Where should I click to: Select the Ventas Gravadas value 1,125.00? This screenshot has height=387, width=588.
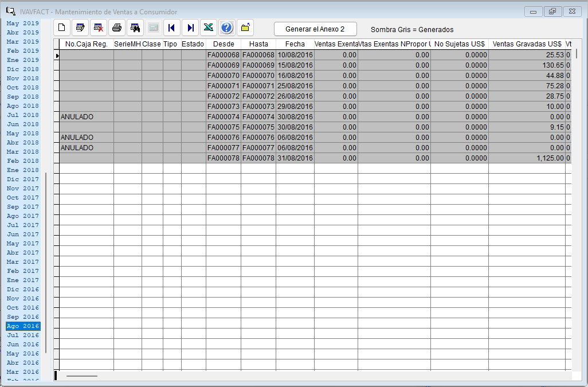tap(527, 158)
